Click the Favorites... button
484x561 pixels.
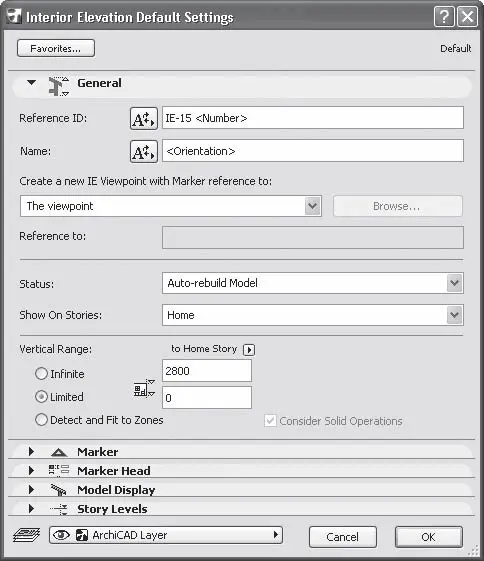click(x=56, y=48)
